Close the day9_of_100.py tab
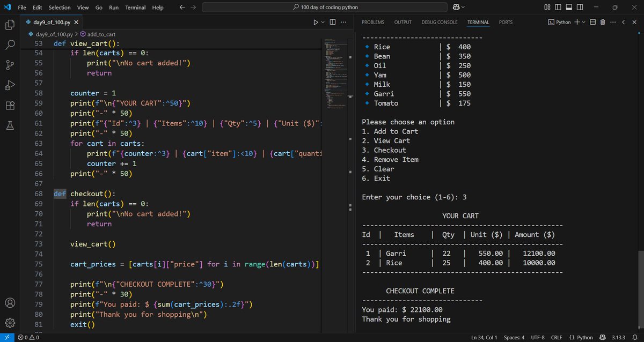Screen dimensions: 644x342 pyautogui.click(x=76, y=22)
